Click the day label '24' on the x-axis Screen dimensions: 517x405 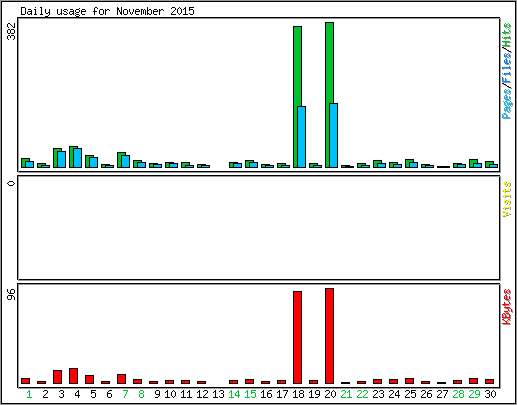[x=394, y=394]
